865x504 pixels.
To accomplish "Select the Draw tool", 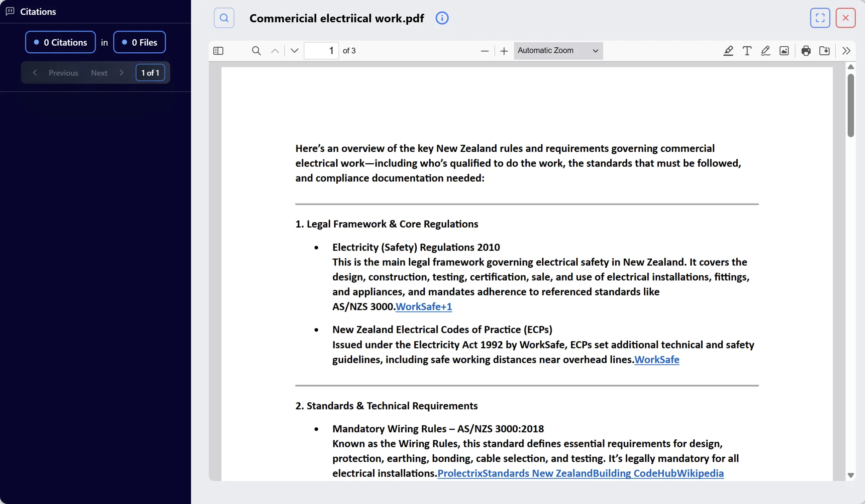I will pos(766,51).
